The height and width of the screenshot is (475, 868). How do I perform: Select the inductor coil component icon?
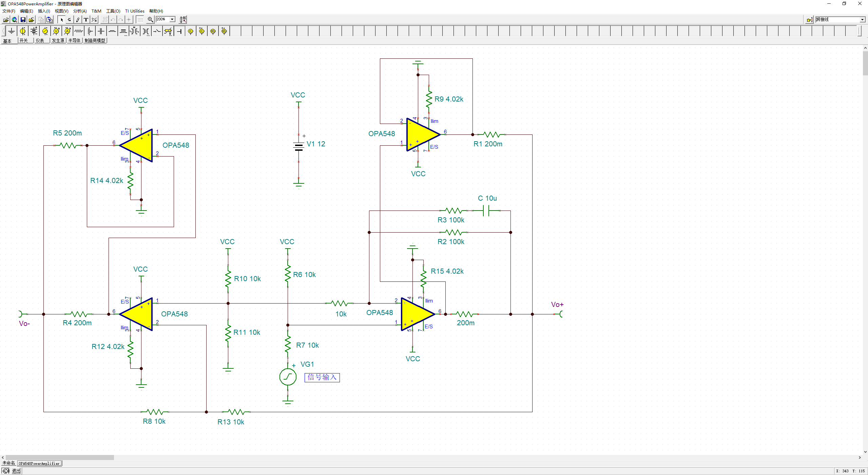coord(112,31)
